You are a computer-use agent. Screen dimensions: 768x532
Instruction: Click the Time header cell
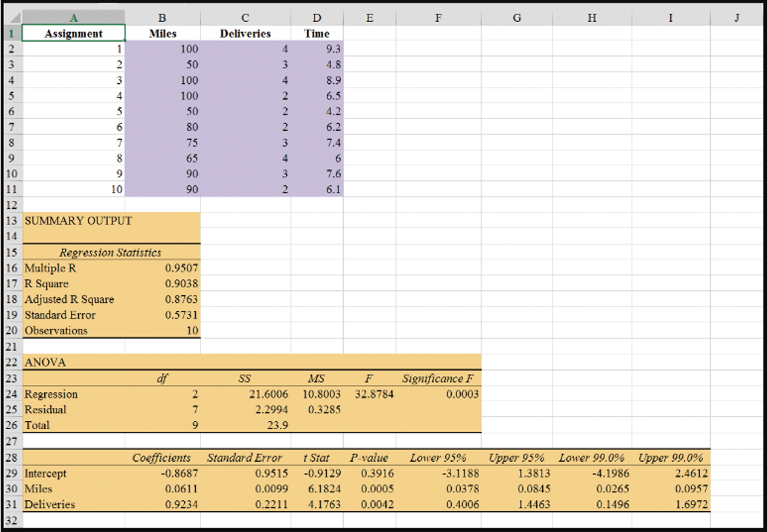pyautogui.click(x=317, y=33)
